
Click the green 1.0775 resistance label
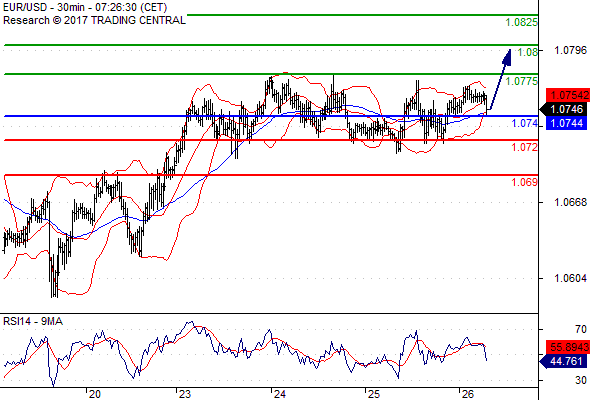(x=521, y=81)
